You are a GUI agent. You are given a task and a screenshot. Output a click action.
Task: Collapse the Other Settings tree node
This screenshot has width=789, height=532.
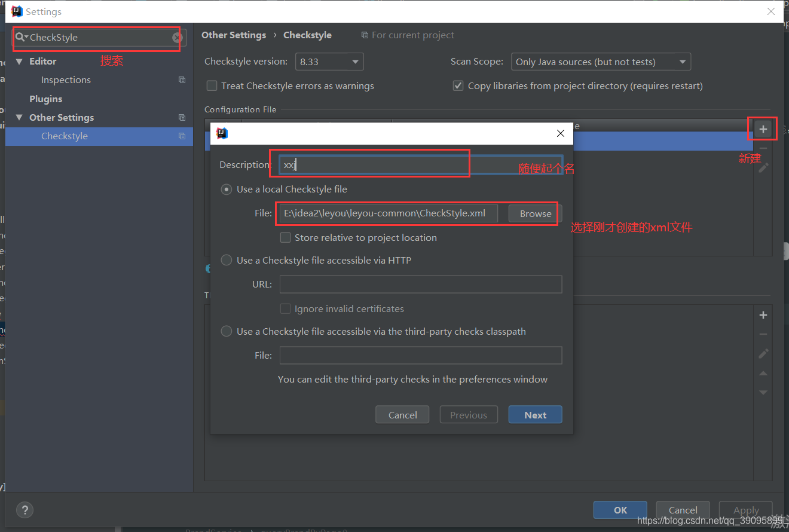click(x=19, y=117)
